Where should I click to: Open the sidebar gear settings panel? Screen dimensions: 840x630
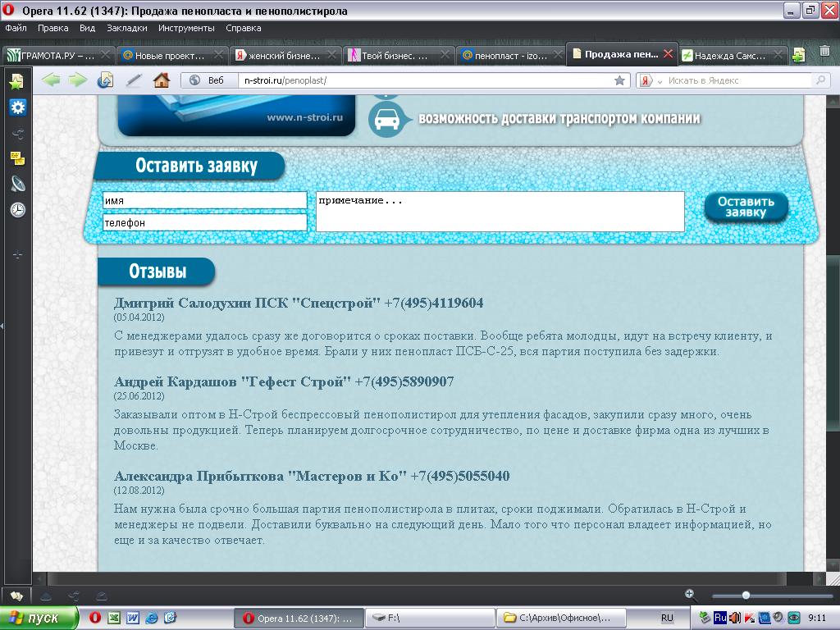click(x=17, y=107)
